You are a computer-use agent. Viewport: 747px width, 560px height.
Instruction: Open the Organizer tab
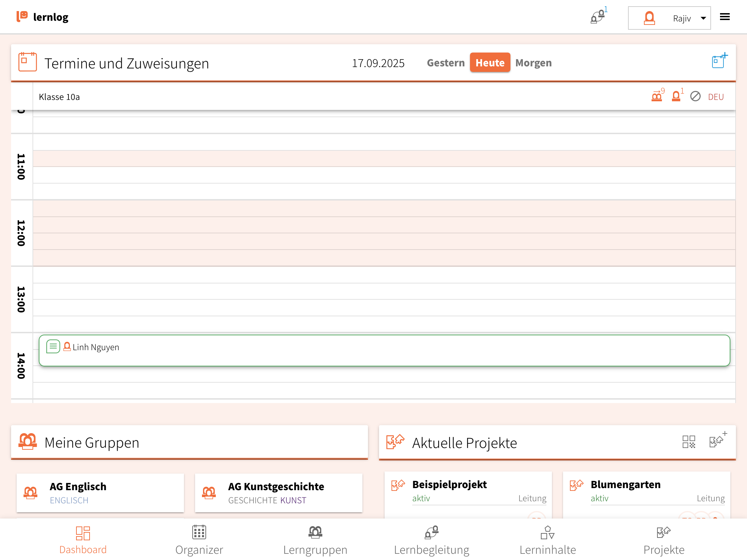coord(199,540)
